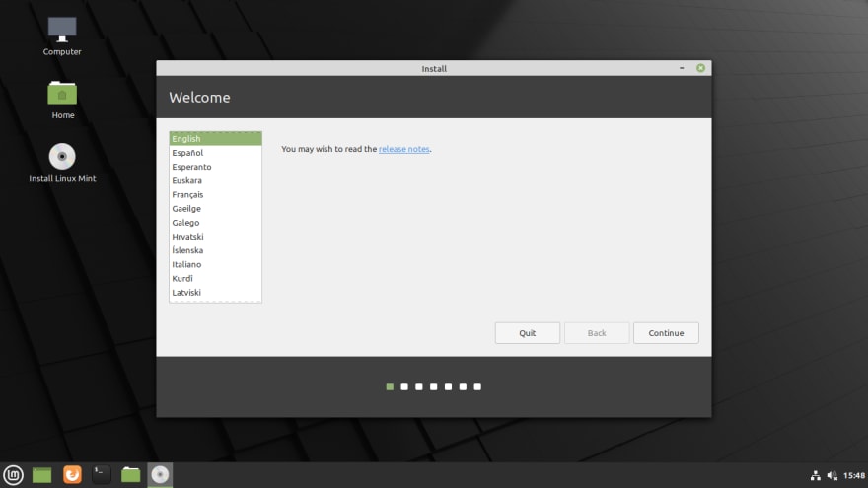Screen dimensions: 868x488
Task: Open the Terminal from the taskbar
Action: [x=102, y=475]
